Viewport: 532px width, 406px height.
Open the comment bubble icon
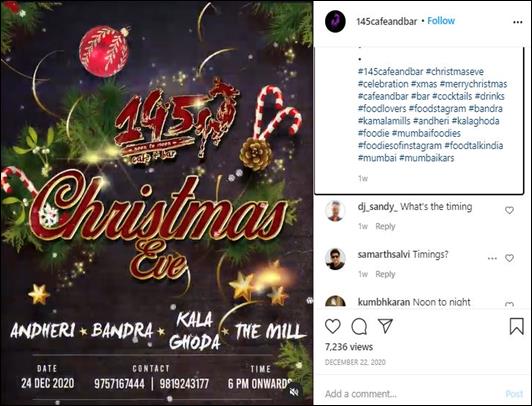[359, 326]
